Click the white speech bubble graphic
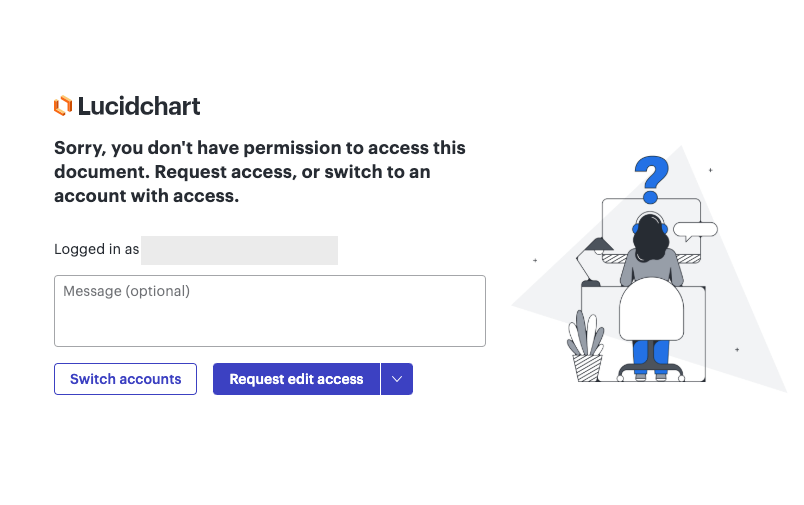Image resolution: width=804 pixels, height=505 pixels. click(x=695, y=231)
